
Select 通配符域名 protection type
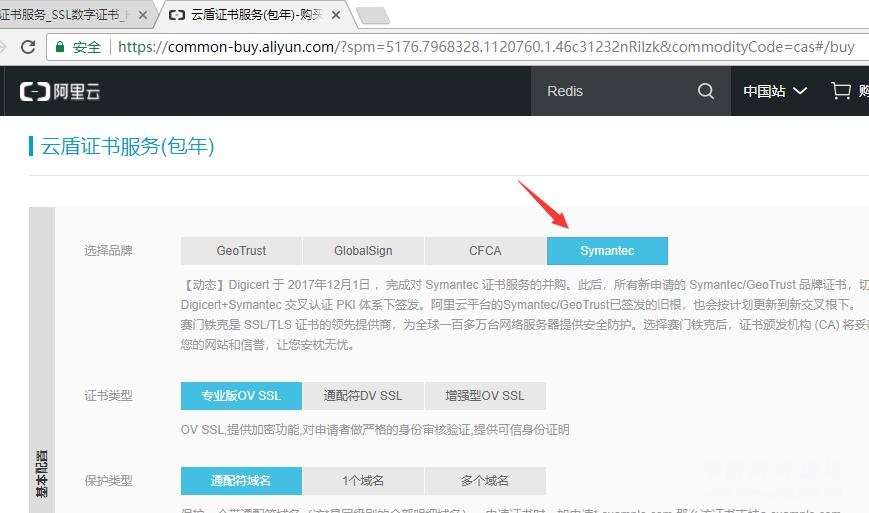[x=241, y=480]
